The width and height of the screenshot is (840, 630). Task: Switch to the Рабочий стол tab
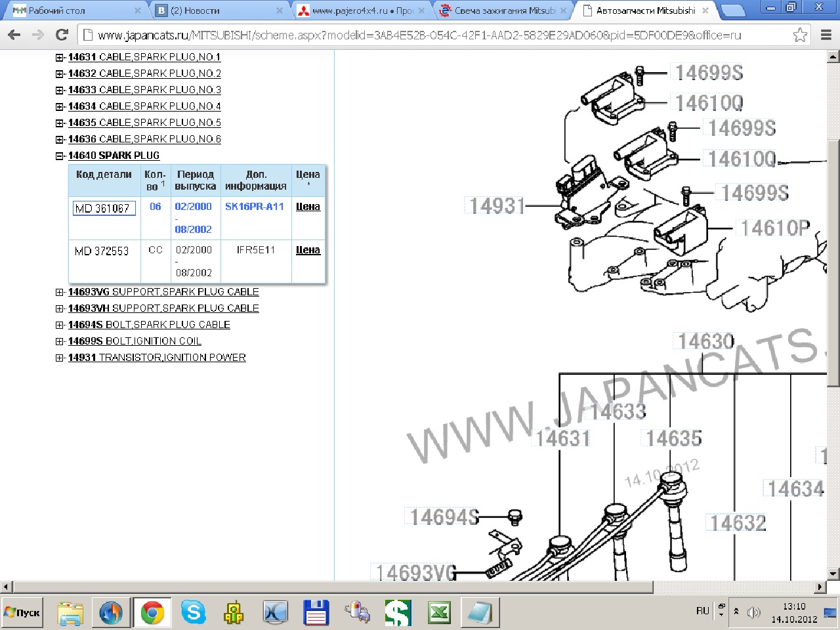coord(72,10)
